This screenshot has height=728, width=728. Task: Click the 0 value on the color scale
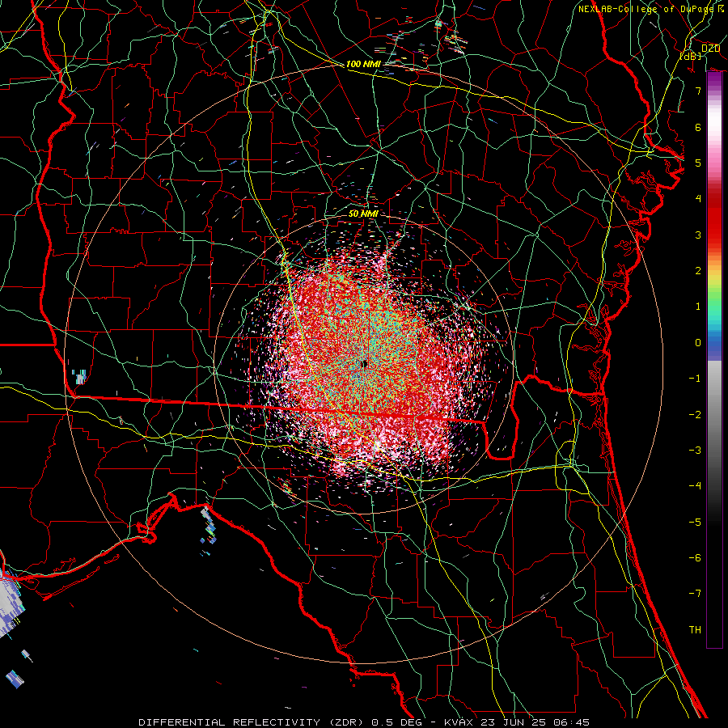pos(698,343)
